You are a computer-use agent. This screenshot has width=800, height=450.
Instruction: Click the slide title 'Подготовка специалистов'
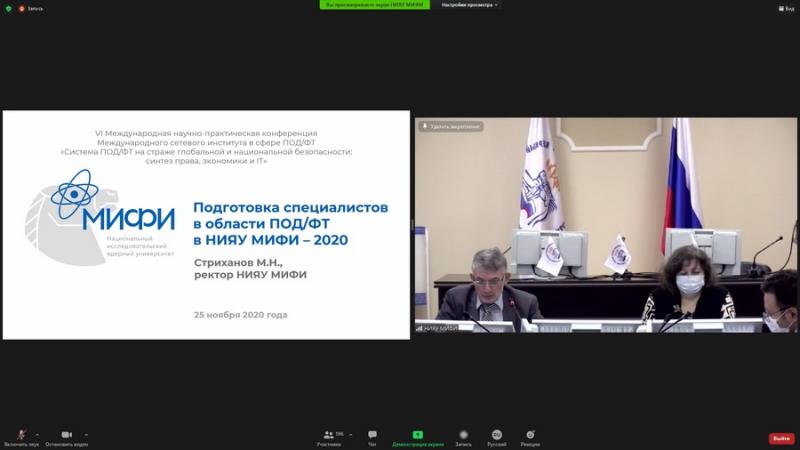[290, 208]
